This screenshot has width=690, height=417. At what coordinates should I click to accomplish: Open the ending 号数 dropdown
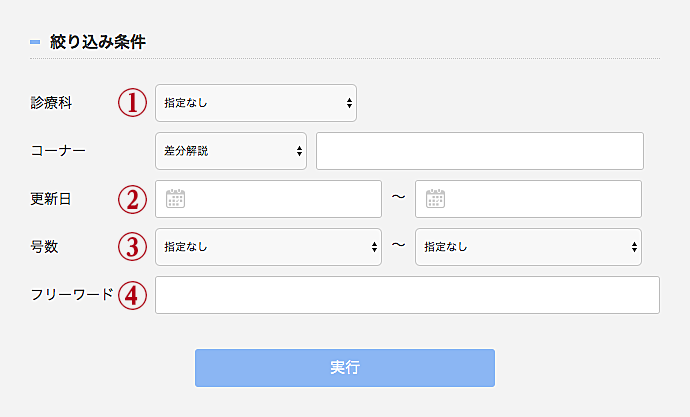tap(528, 247)
